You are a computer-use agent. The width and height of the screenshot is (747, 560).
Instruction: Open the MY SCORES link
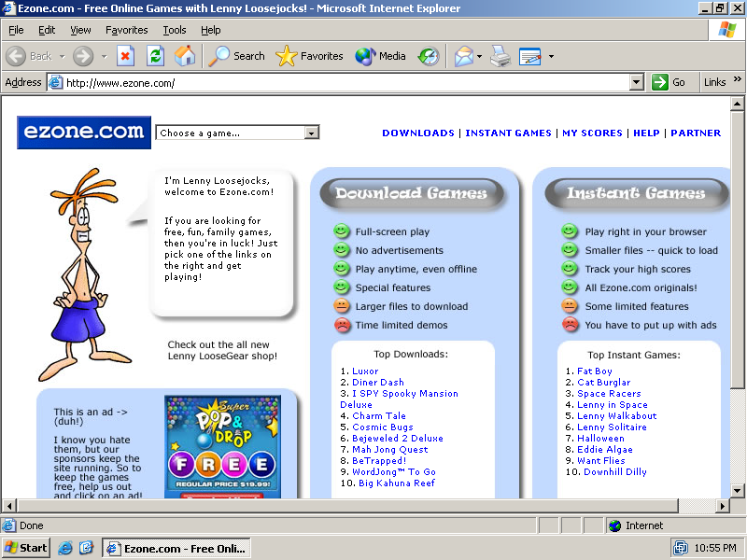point(592,133)
